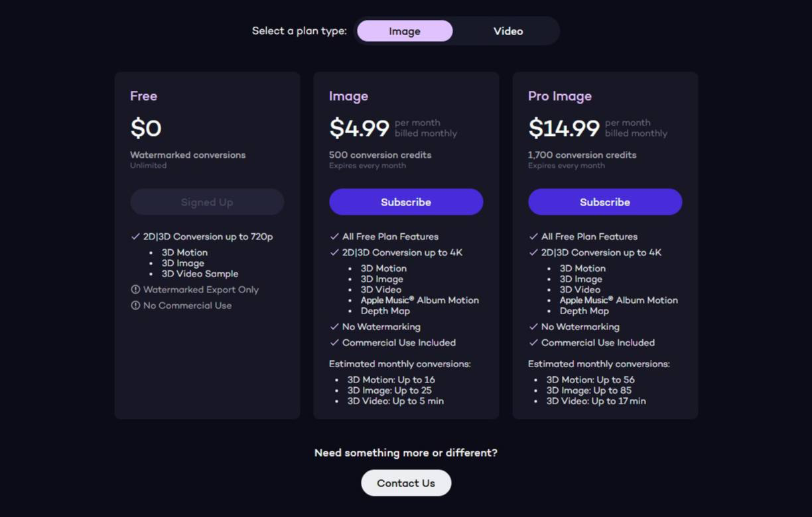The width and height of the screenshot is (812, 517).
Task: Click the 3D Video Sample item in Free plan
Action: [x=200, y=274]
